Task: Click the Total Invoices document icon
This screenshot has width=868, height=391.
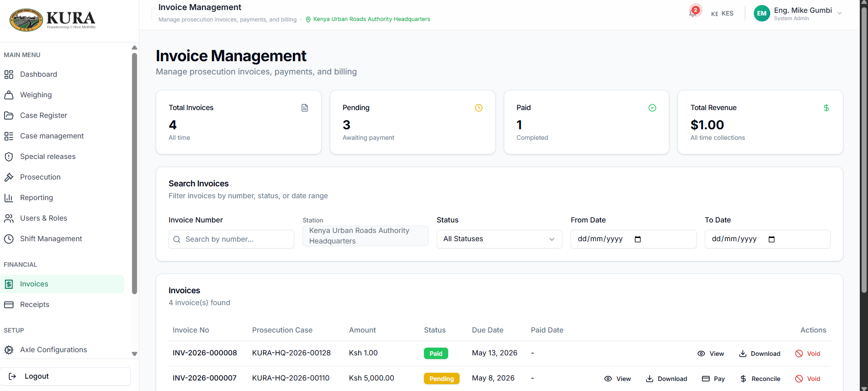Action: click(x=305, y=108)
